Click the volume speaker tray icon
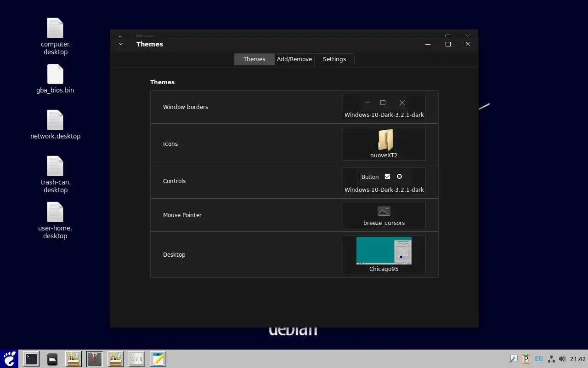 pos(562,359)
